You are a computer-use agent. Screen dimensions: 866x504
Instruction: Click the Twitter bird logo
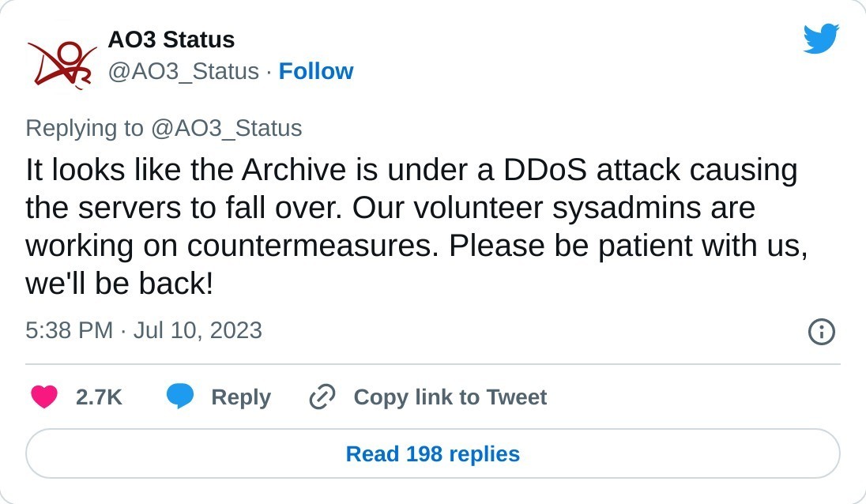tap(821, 39)
